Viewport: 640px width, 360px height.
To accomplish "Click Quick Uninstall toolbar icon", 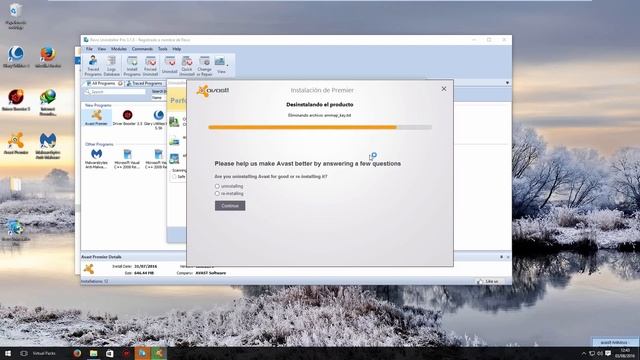I will 187,66.
